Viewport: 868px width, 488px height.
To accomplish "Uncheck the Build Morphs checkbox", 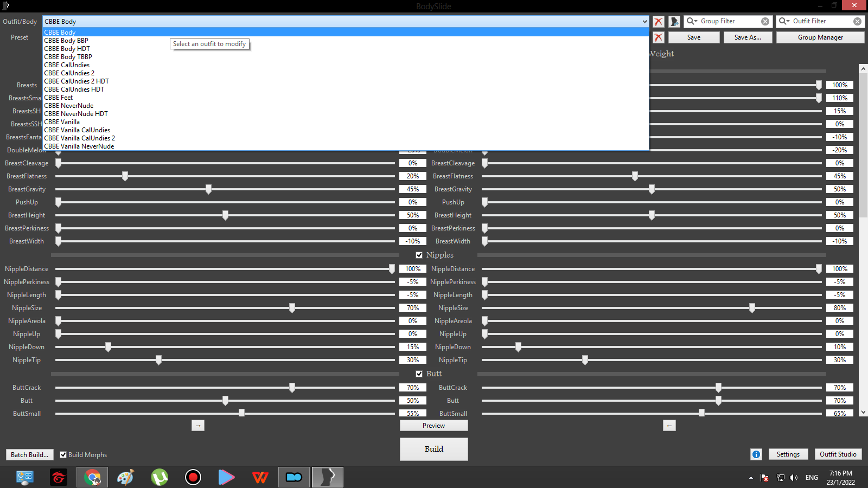I will click(x=63, y=454).
